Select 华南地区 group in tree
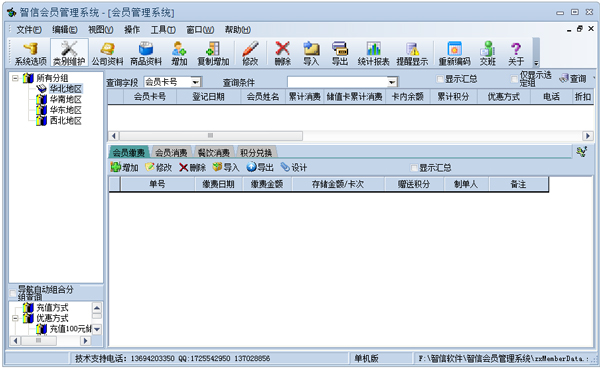 coord(65,99)
